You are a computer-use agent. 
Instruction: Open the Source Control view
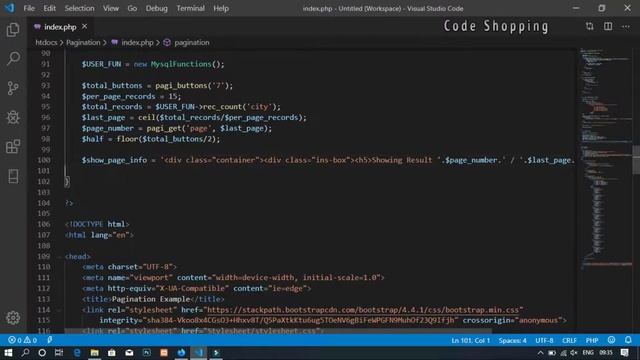point(13,88)
